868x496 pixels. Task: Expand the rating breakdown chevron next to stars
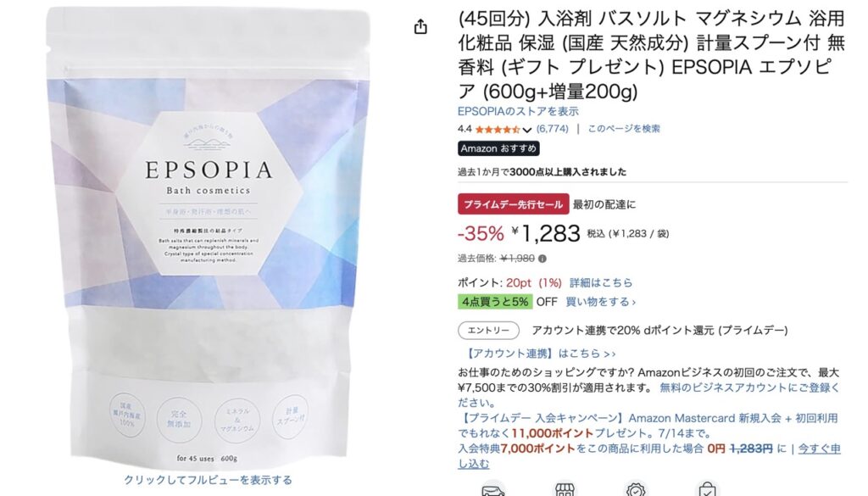point(527,130)
